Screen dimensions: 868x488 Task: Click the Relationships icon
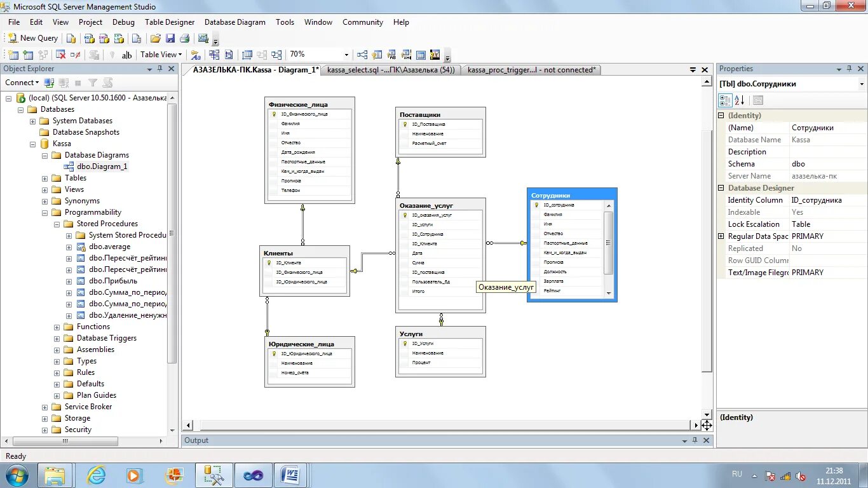[x=362, y=55]
